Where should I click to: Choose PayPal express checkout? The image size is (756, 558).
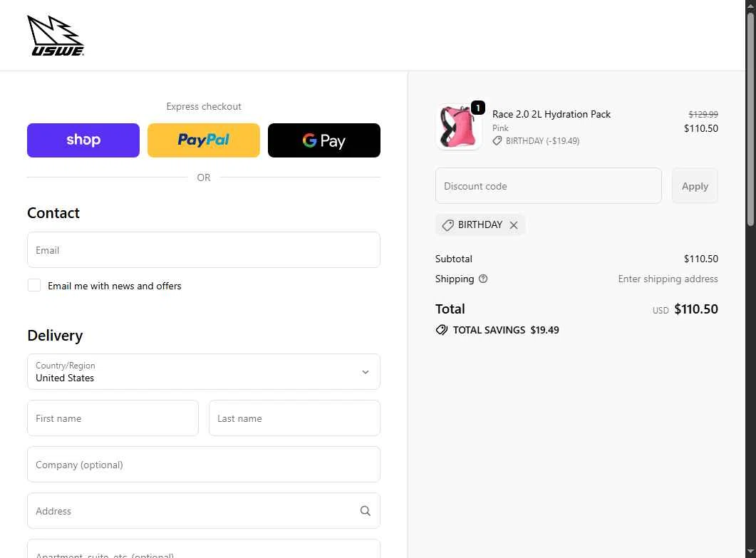coord(204,140)
